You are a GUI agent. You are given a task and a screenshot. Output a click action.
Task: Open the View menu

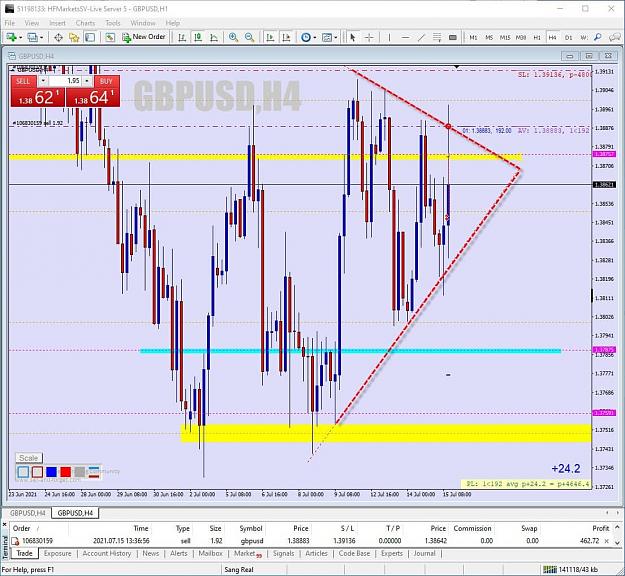pyautogui.click(x=32, y=23)
